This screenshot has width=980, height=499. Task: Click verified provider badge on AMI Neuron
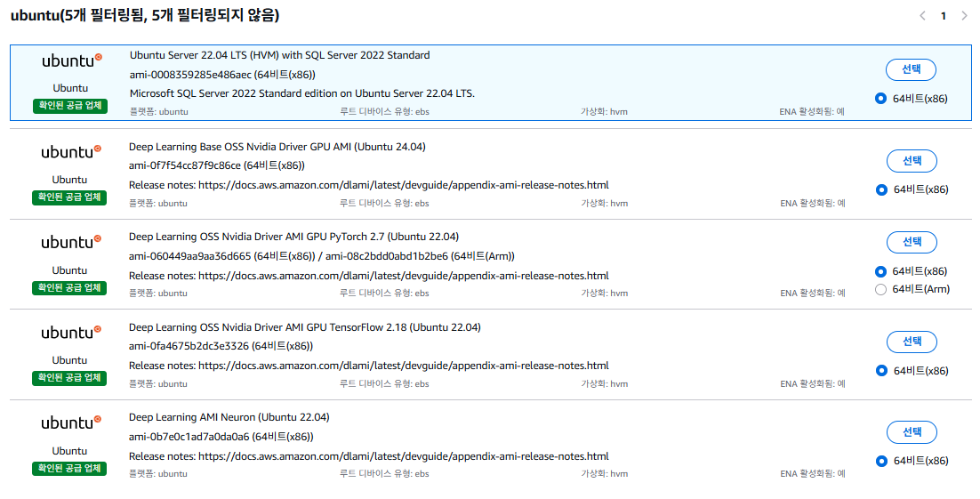pos(69,469)
